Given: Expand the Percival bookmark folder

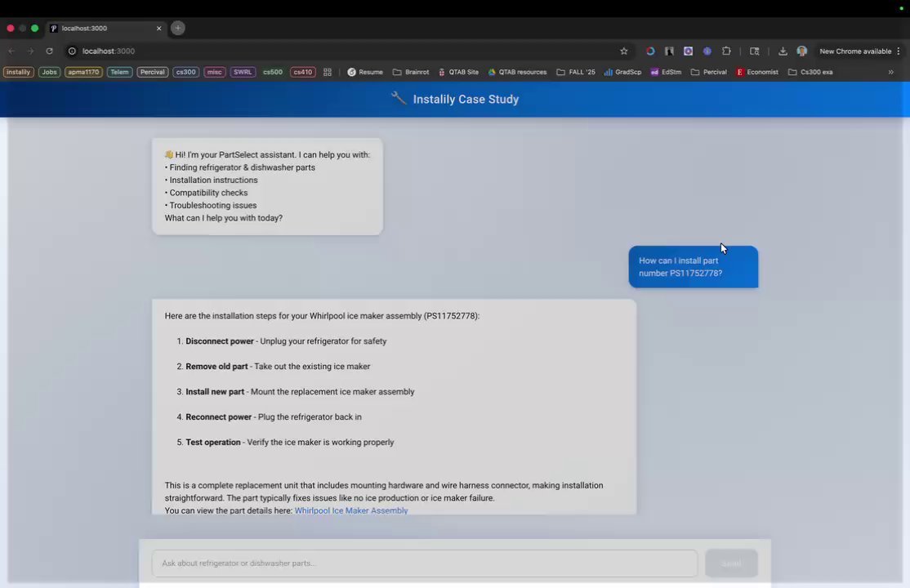Looking at the screenshot, I should coord(708,72).
